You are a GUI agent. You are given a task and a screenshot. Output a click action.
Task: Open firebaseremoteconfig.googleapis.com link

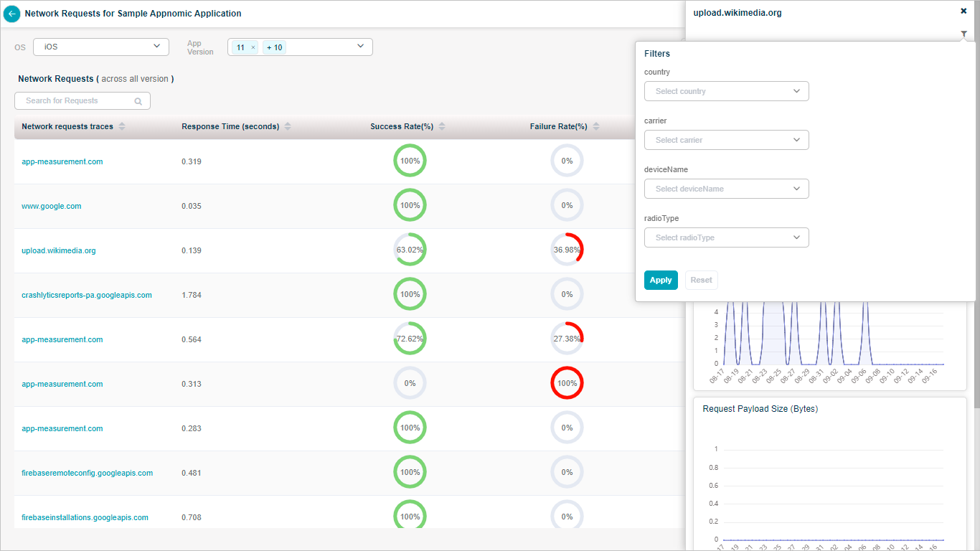click(88, 473)
